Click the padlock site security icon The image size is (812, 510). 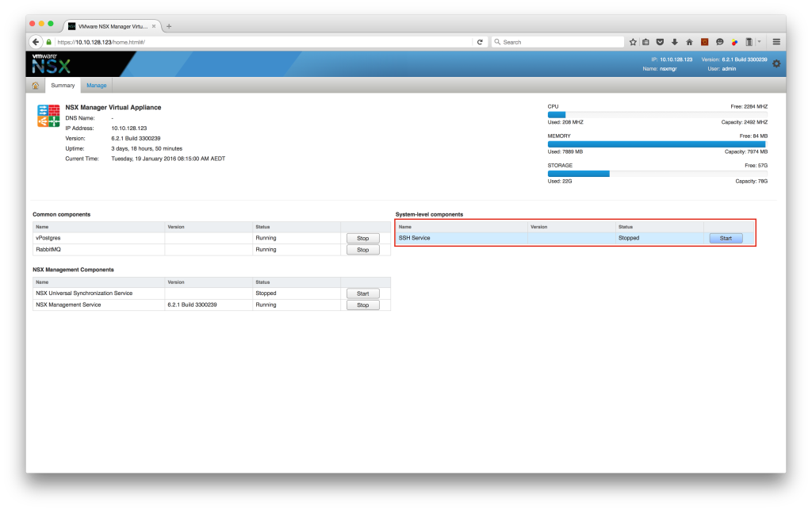coord(48,42)
